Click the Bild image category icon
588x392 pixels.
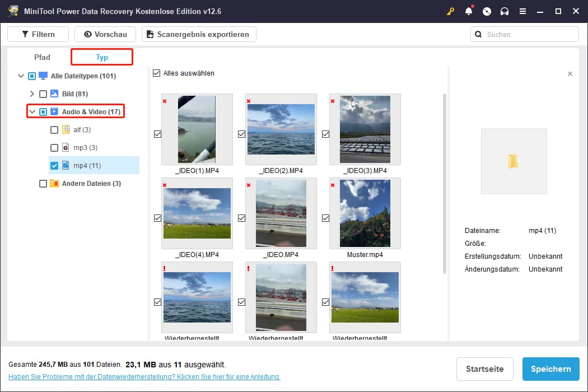pos(54,94)
